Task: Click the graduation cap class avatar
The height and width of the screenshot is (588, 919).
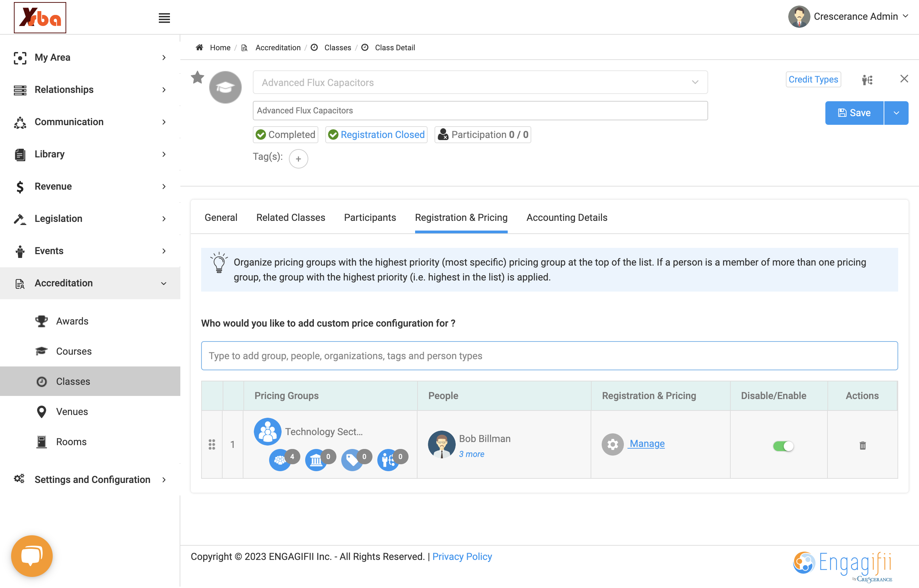Action: click(225, 87)
